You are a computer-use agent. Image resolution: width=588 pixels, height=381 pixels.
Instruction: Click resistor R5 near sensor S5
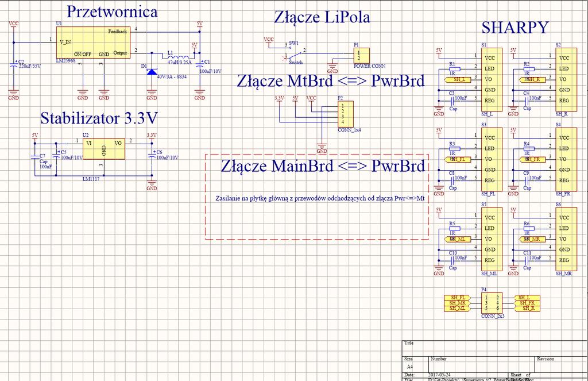(x=455, y=228)
